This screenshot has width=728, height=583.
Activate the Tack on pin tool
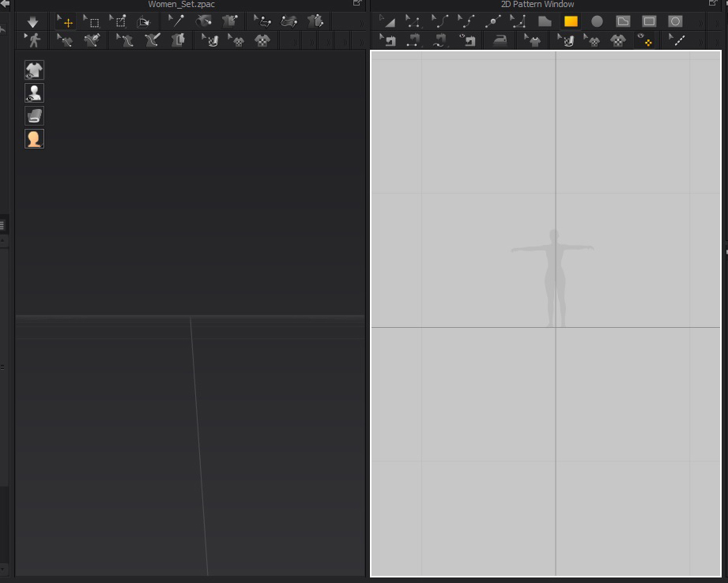tap(176, 21)
